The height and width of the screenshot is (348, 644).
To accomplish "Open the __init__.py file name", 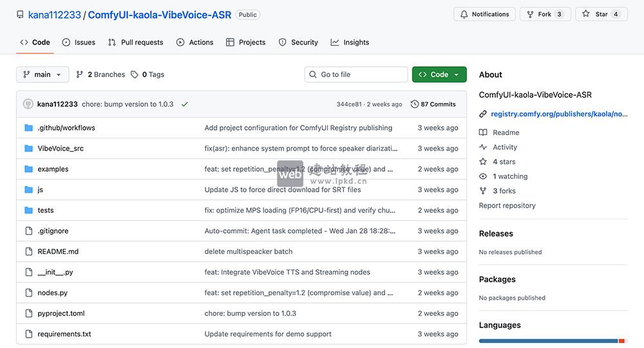I will (x=55, y=272).
